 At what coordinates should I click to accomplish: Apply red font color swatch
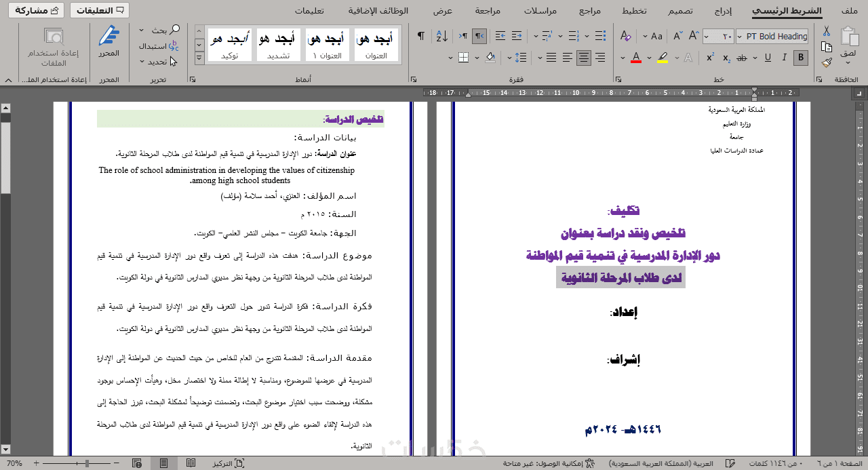[636, 58]
